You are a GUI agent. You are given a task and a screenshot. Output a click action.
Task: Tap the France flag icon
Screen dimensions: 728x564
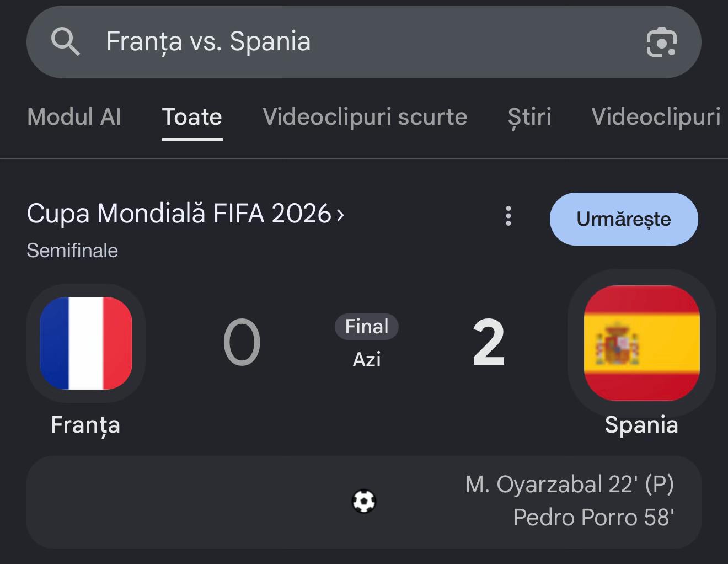pos(86,343)
